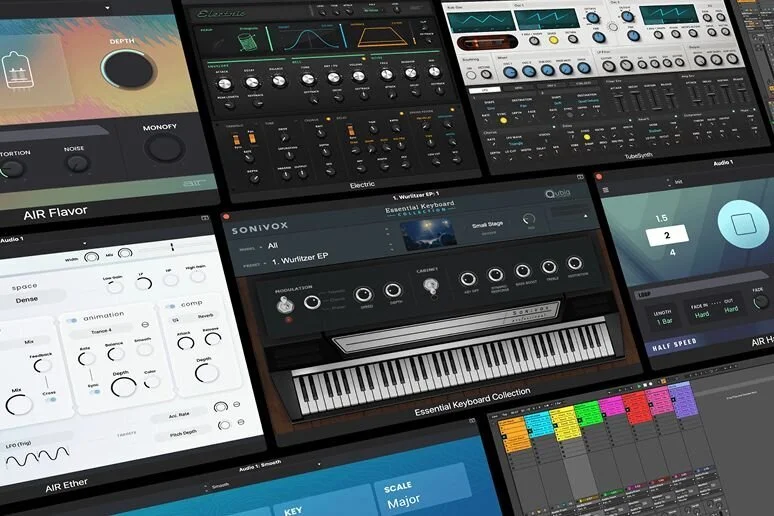
Task: Click the Distortion knob in Sonivox
Action: pos(575,262)
